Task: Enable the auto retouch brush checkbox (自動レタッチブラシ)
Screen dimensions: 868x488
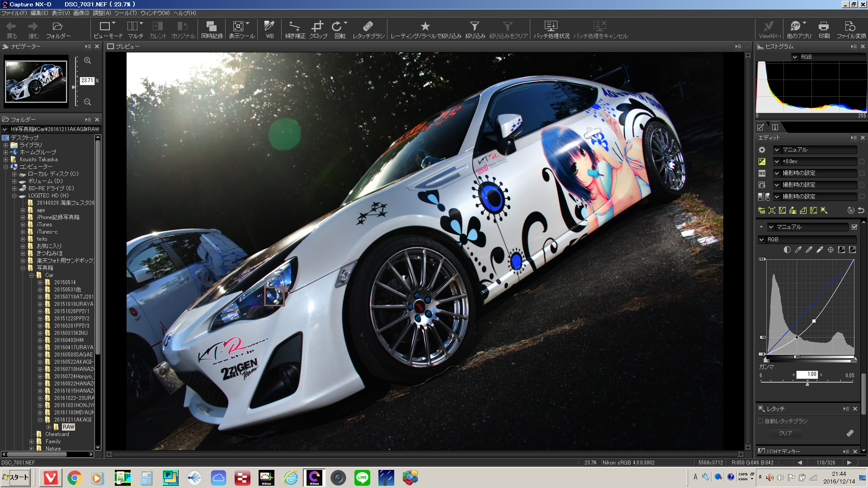Action: tap(761, 421)
